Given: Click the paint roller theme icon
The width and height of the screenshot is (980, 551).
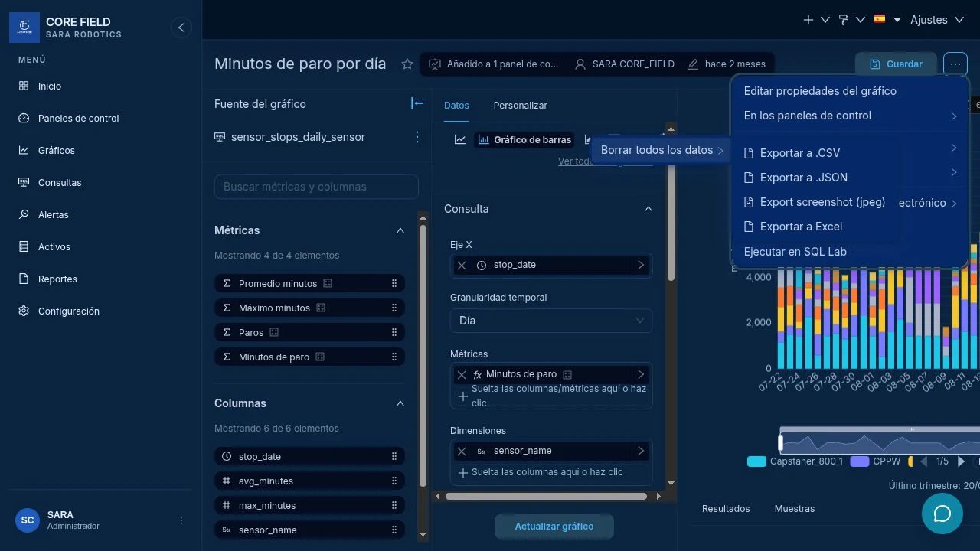Looking at the screenshot, I should click(844, 20).
